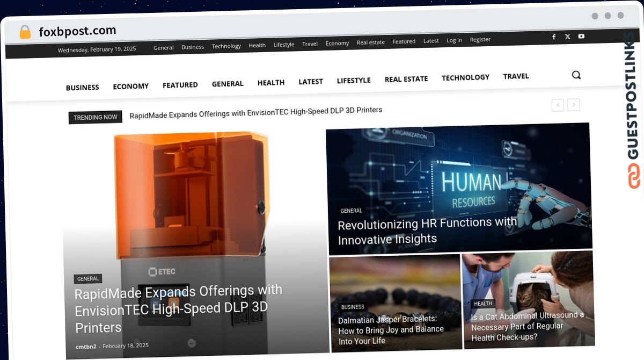644x360 pixels.
Task: Click the TRENDING NOW label
Action: 96,117
